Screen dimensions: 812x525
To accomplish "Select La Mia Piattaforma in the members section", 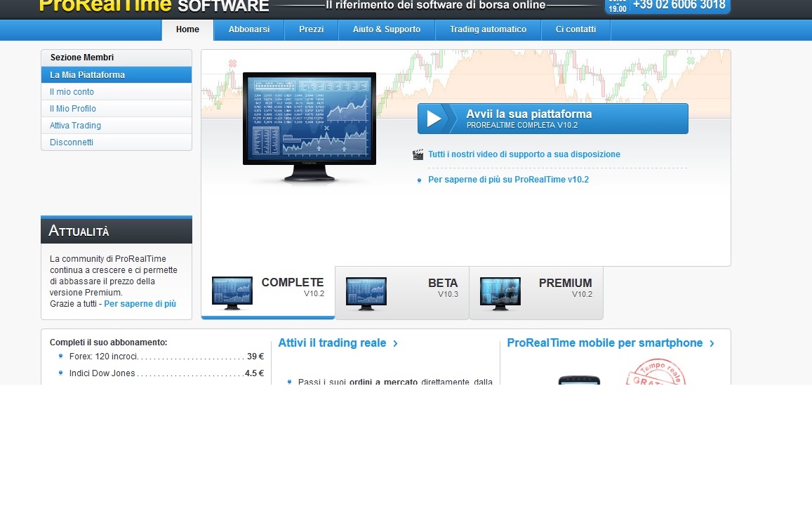I will (x=117, y=74).
